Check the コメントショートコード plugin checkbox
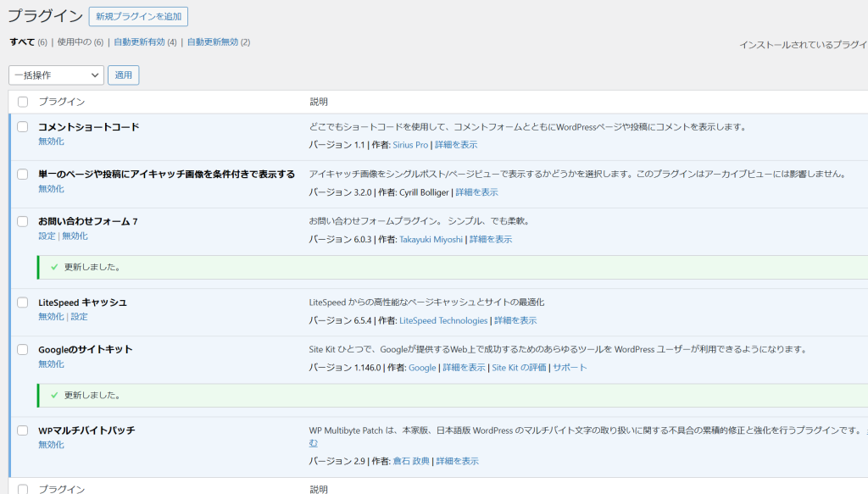The width and height of the screenshot is (868, 494). [23, 127]
